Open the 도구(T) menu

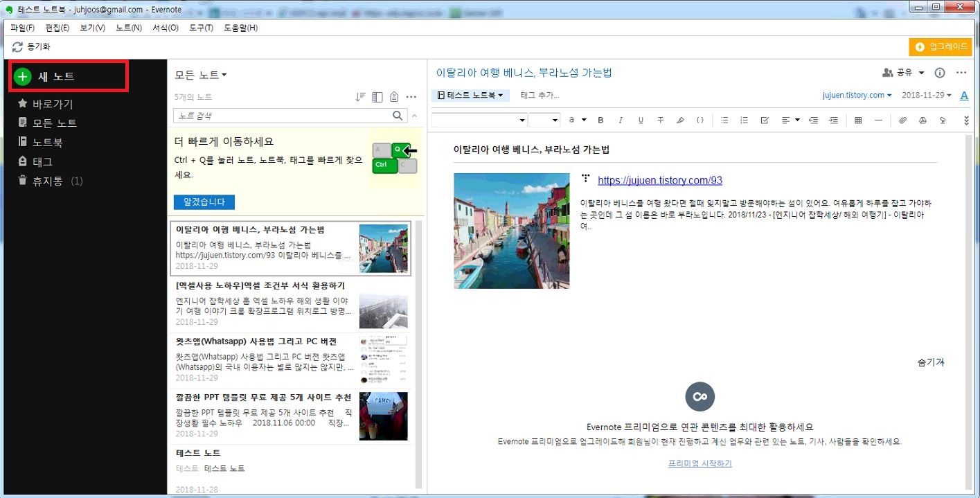[202, 28]
